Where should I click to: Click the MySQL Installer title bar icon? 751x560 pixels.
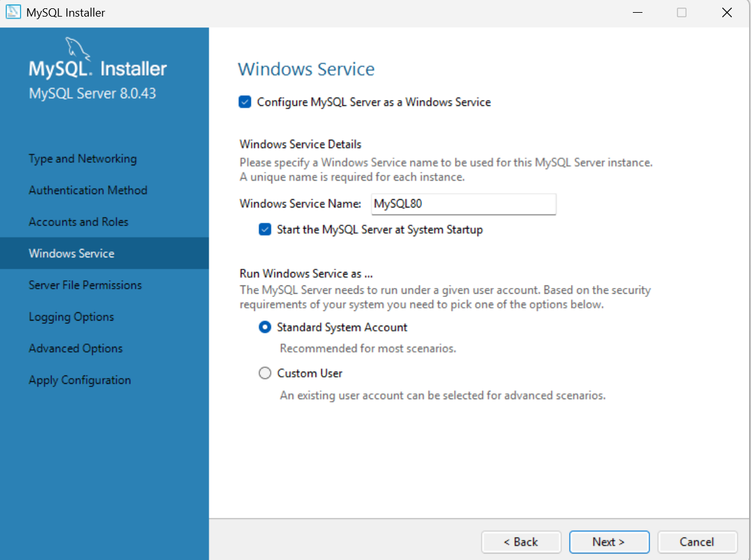point(13,12)
